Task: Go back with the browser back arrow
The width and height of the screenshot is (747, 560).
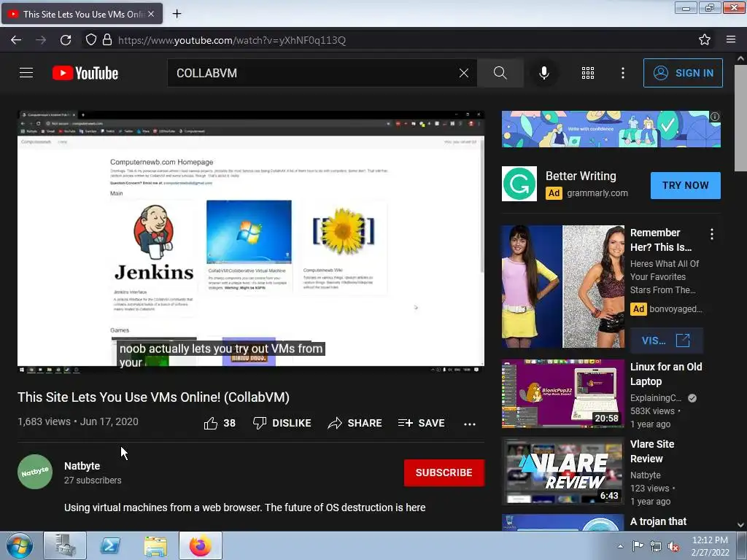Action: [x=16, y=40]
